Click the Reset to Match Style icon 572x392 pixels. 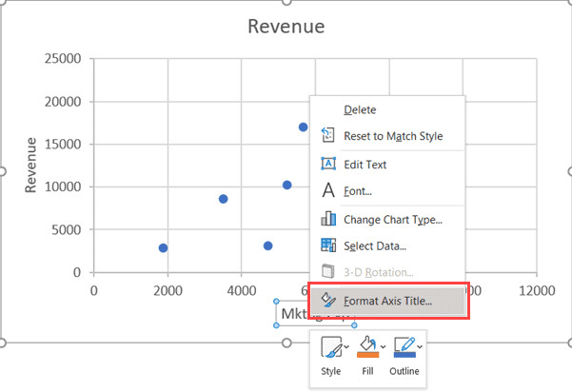tap(328, 136)
